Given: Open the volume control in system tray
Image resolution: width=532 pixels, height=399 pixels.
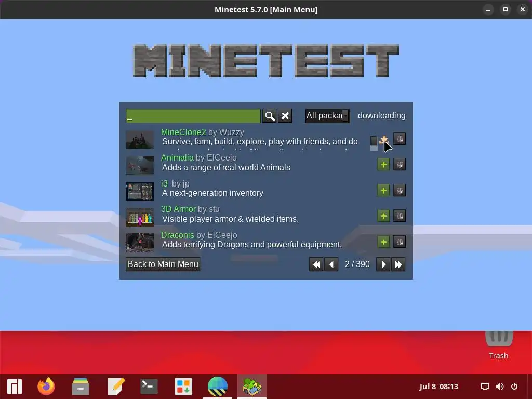Looking at the screenshot, I should (x=500, y=387).
